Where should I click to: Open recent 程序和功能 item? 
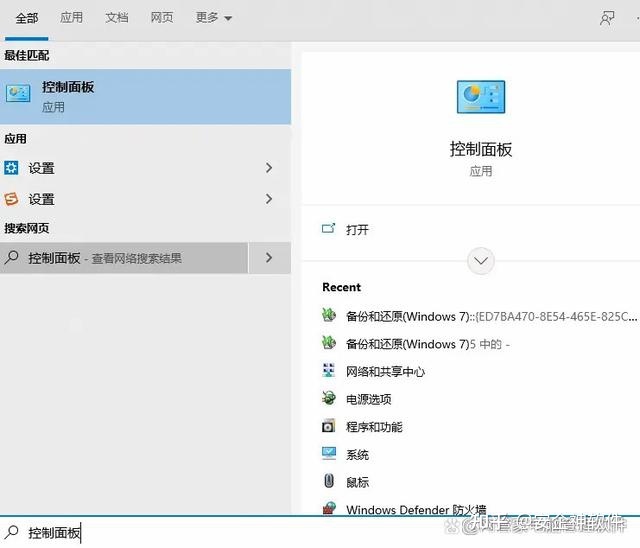point(374,427)
